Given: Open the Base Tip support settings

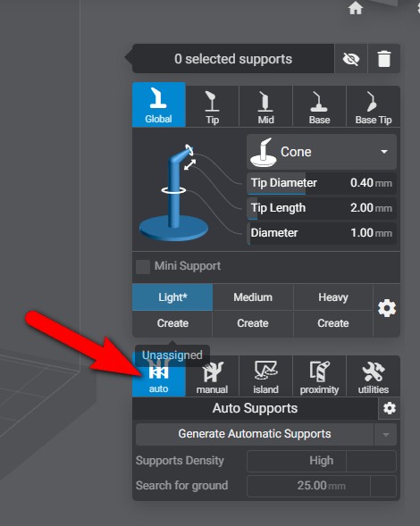Looking at the screenshot, I should [x=374, y=106].
